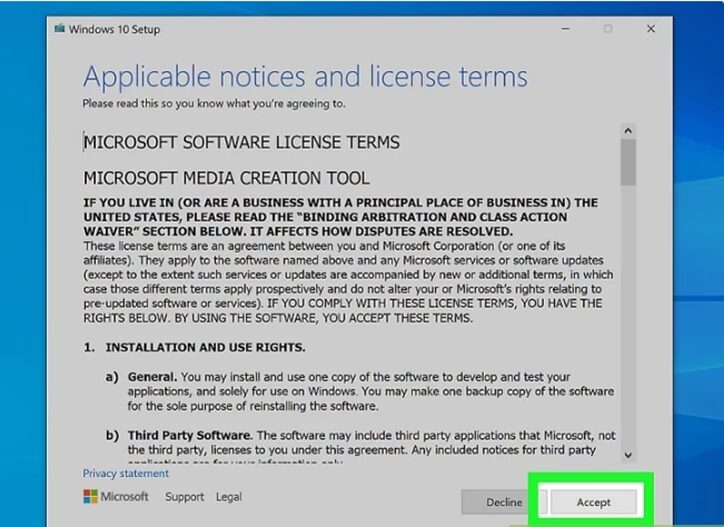Open the Privacy statement link
The height and width of the screenshot is (527, 724).
126,473
